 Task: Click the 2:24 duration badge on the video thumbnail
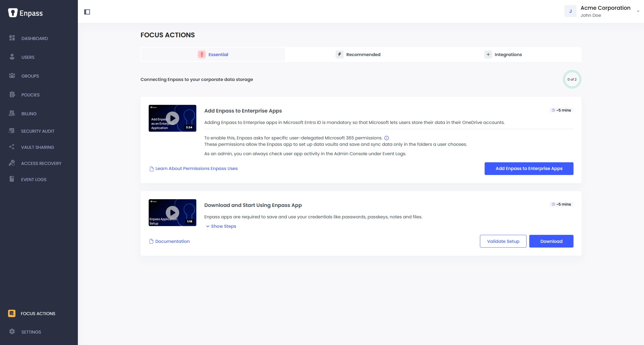coord(189,127)
